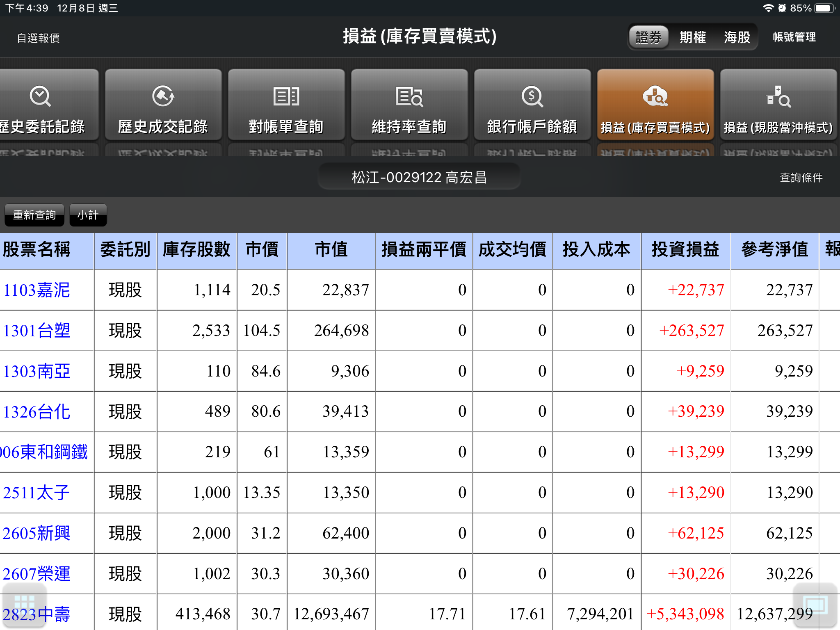Switch to 海股 segment
840x630 pixels.
tap(737, 37)
